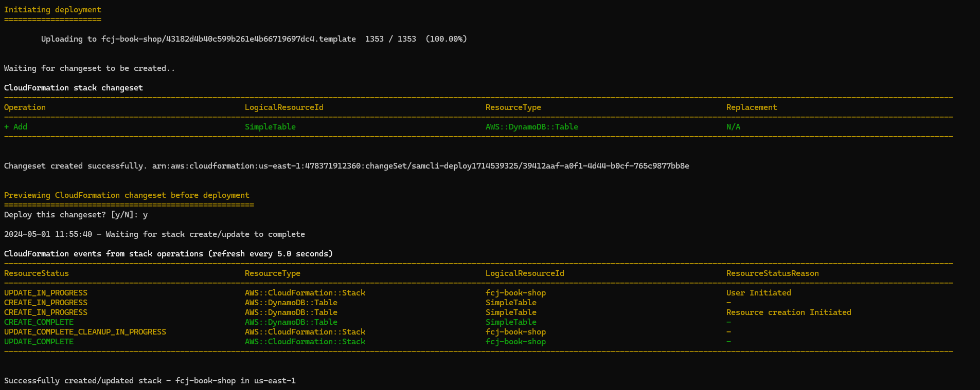Click 'Resource creation Initiated' reason
Image resolution: width=980 pixels, height=390 pixels.
coord(789,312)
